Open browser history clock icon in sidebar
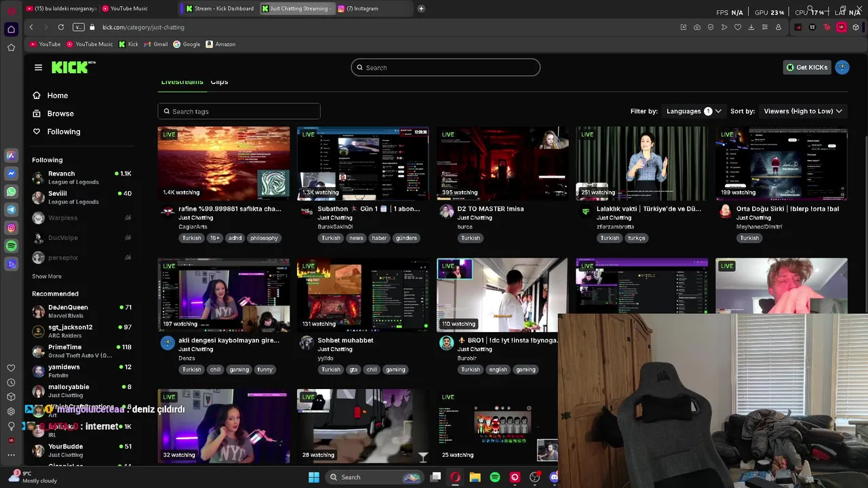The width and height of the screenshot is (868, 488). click(11, 382)
